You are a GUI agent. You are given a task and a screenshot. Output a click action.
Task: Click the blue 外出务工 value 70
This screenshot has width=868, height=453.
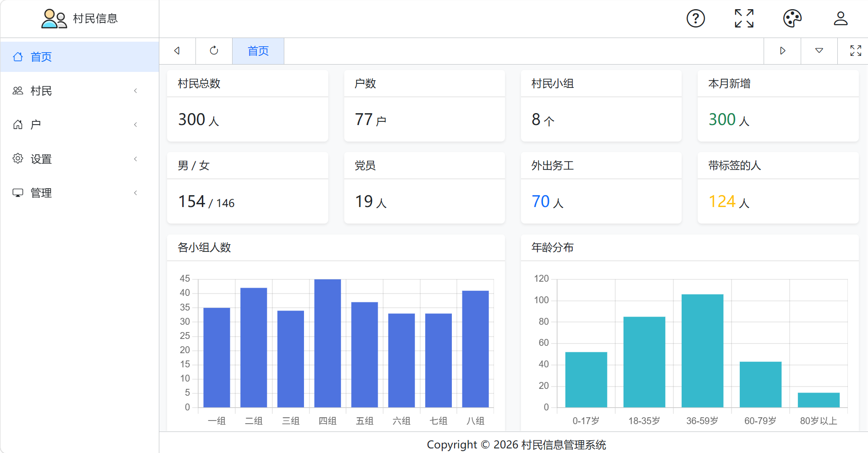pyautogui.click(x=541, y=202)
